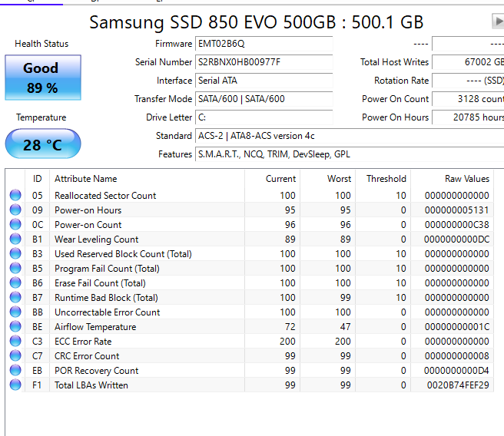Click raw value 00000000001C
The width and height of the screenshot is (504, 436).
[456, 327]
